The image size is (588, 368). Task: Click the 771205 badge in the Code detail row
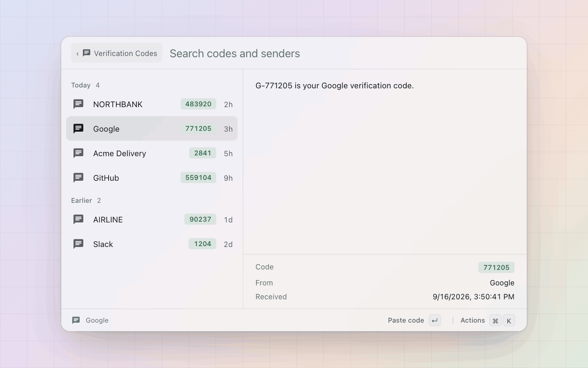tap(497, 267)
